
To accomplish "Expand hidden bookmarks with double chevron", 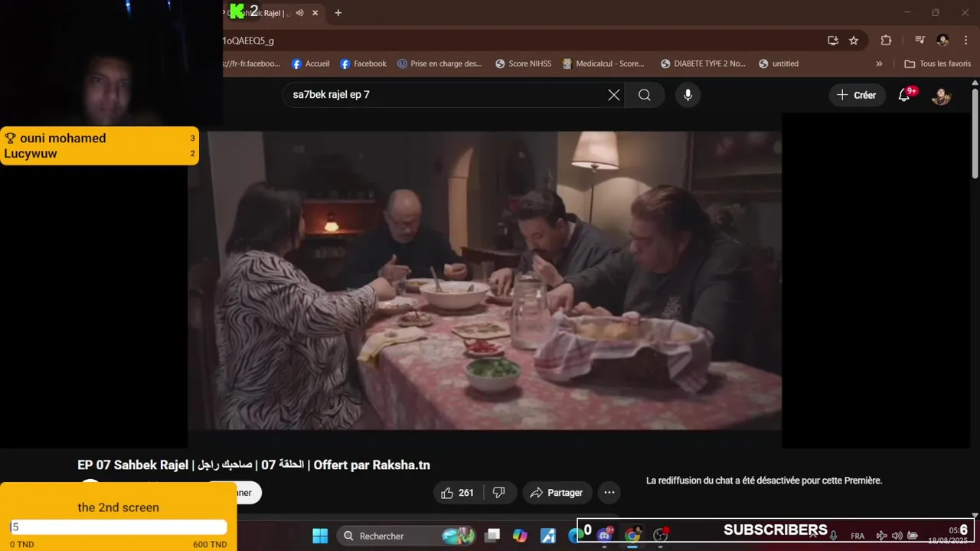I will [879, 64].
